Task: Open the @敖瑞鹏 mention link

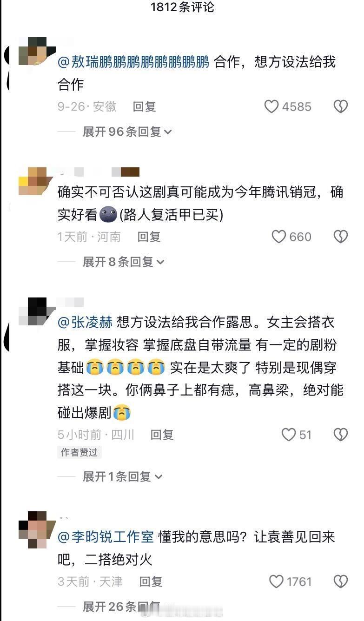Action: (x=133, y=62)
